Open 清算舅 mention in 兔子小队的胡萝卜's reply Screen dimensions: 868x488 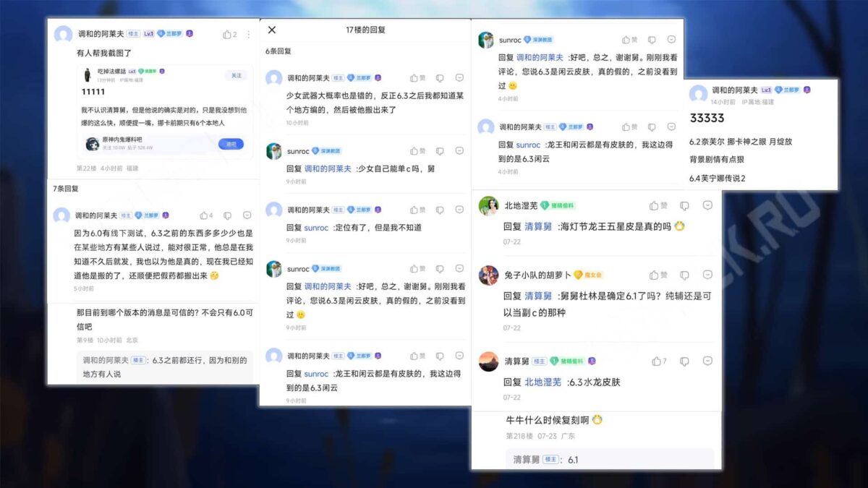point(538,296)
